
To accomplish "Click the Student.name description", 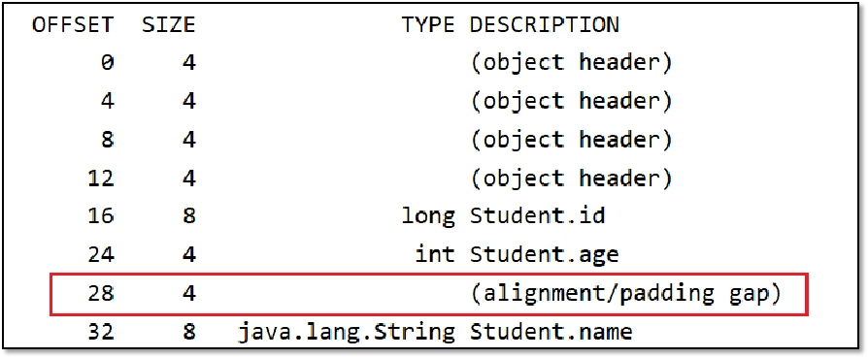I will click(551, 332).
